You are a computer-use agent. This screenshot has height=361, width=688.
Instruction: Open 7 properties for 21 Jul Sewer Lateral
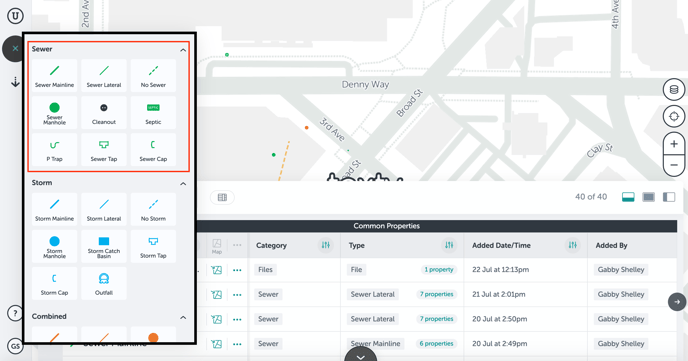point(436,294)
